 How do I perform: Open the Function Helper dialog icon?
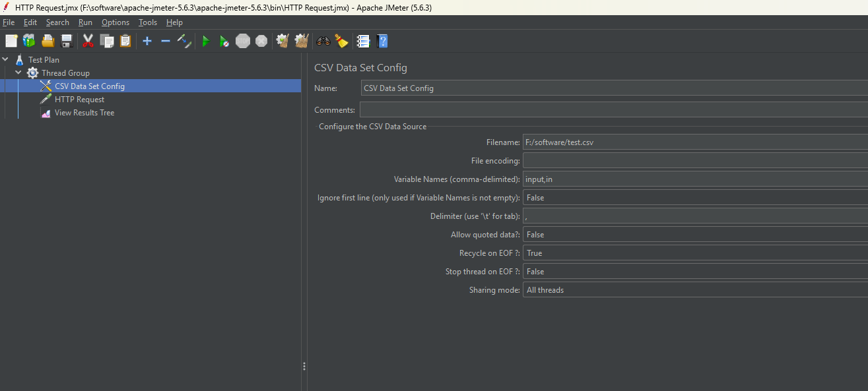pyautogui.click(x=363, y=41)
